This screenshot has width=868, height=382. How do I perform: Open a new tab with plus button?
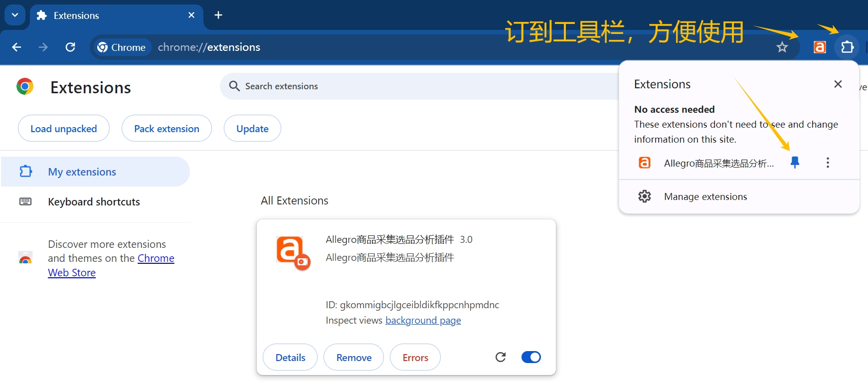coord(218,15)
